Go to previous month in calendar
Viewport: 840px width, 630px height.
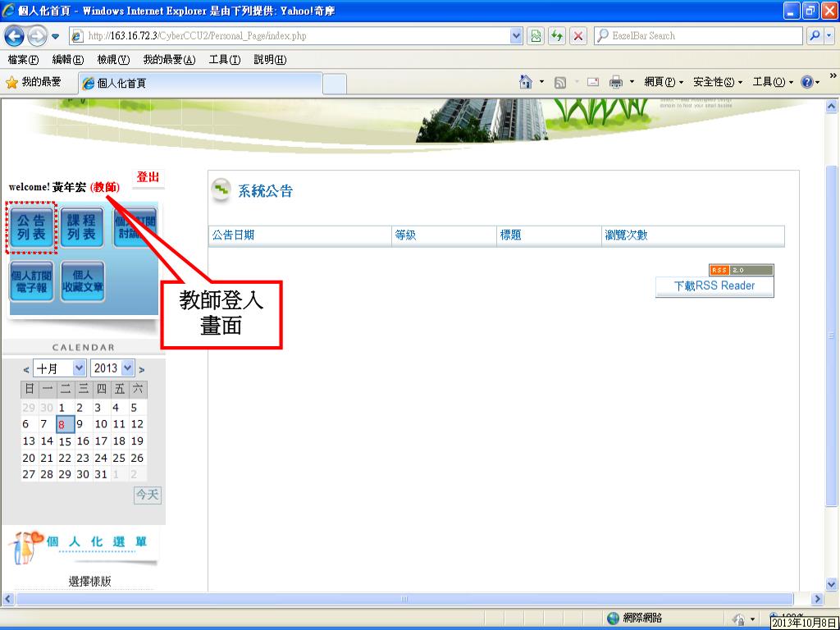pyautogui.click(x=25, y=370)
